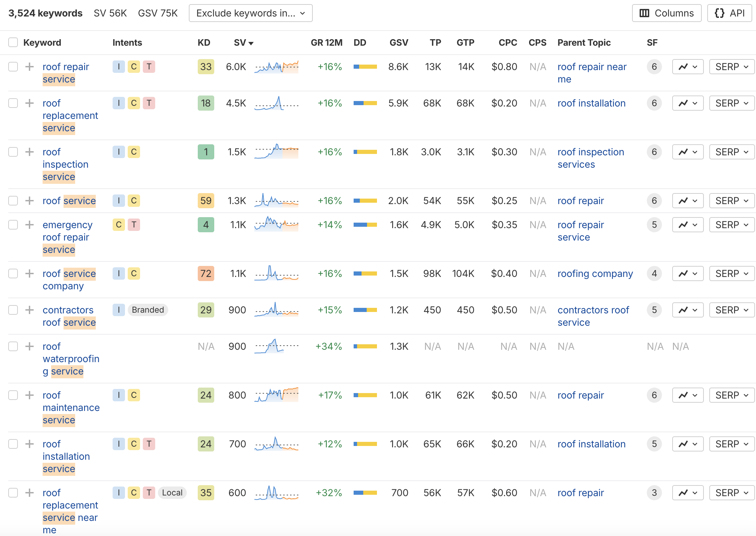Click the Parent Topic column header

[584, 42]
